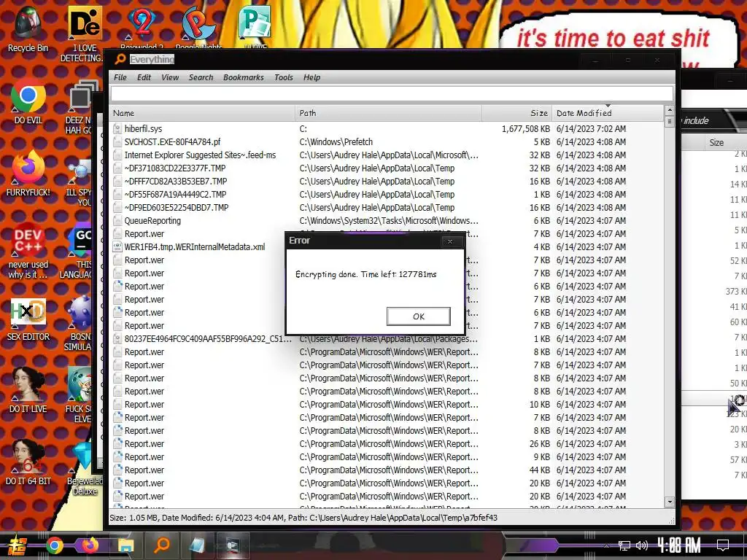Open the Bookmarks menu in Everything
Screen dimensions: 747x560
tap(244, 77)
